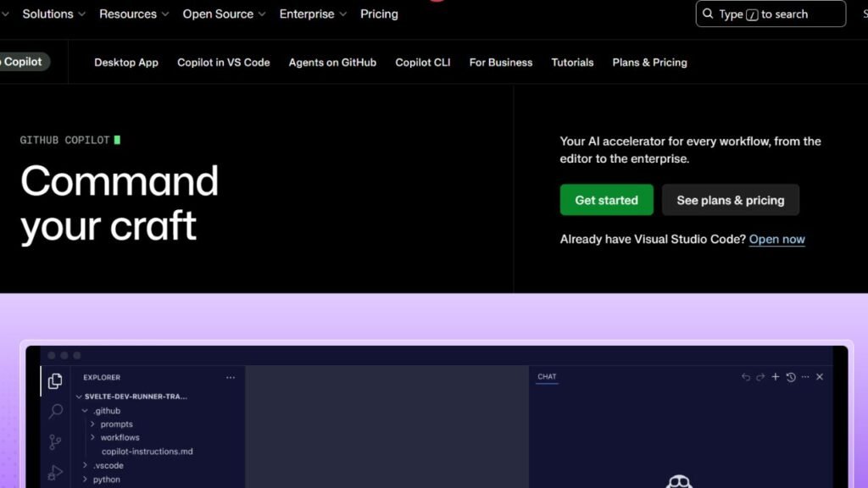Viewport: 868px width, 488px height.
Task: Focus the 'Type / to search' field
Action: (771, 14)
